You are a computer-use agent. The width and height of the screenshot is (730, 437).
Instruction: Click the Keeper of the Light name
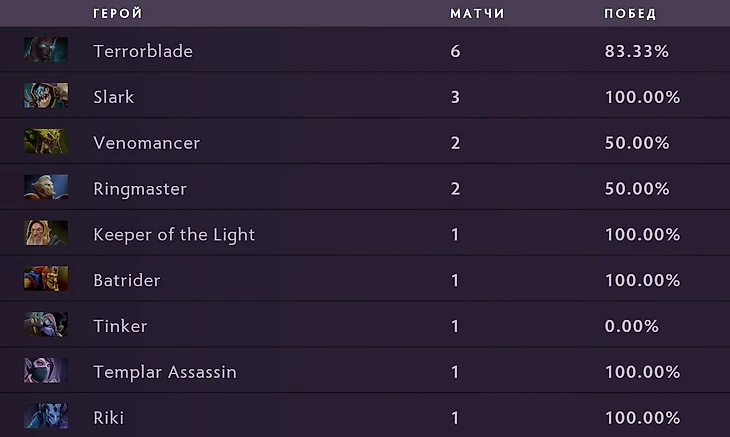[174, 235]
